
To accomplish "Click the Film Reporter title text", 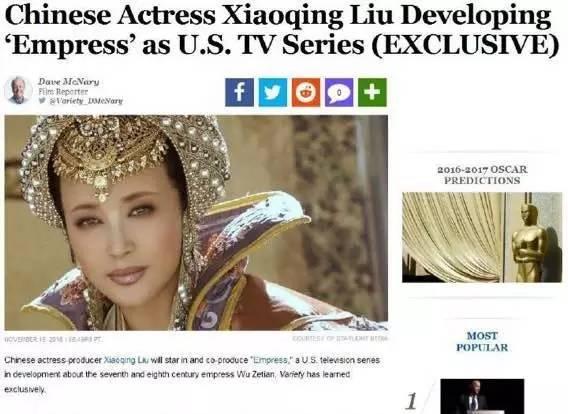I will point(63,92).
